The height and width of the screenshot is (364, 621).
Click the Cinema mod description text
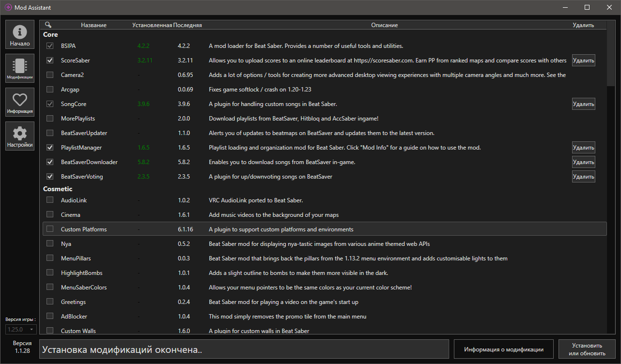click(274, 215)
